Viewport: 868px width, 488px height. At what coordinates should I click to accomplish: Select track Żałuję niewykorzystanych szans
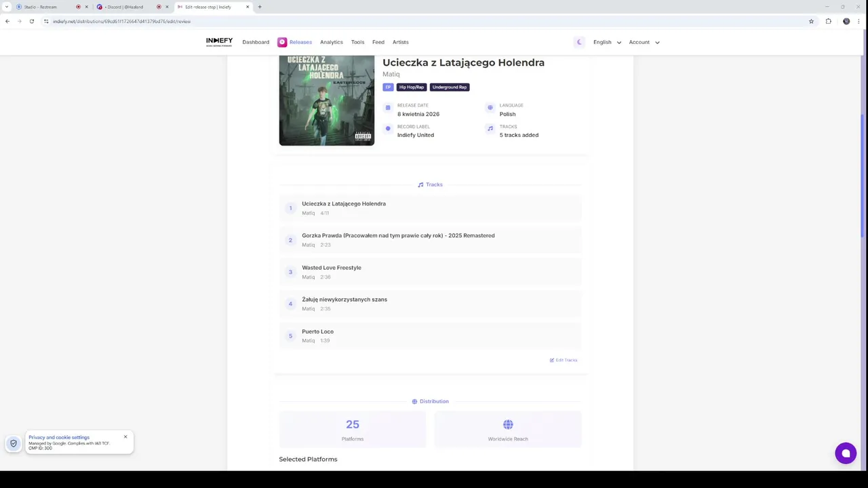tap(431, 304)
